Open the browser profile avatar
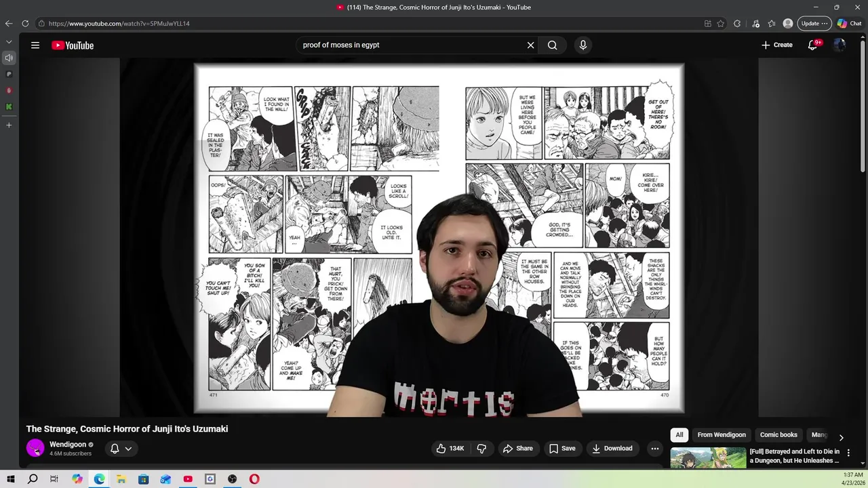The image size is (868, 488). 788,23
